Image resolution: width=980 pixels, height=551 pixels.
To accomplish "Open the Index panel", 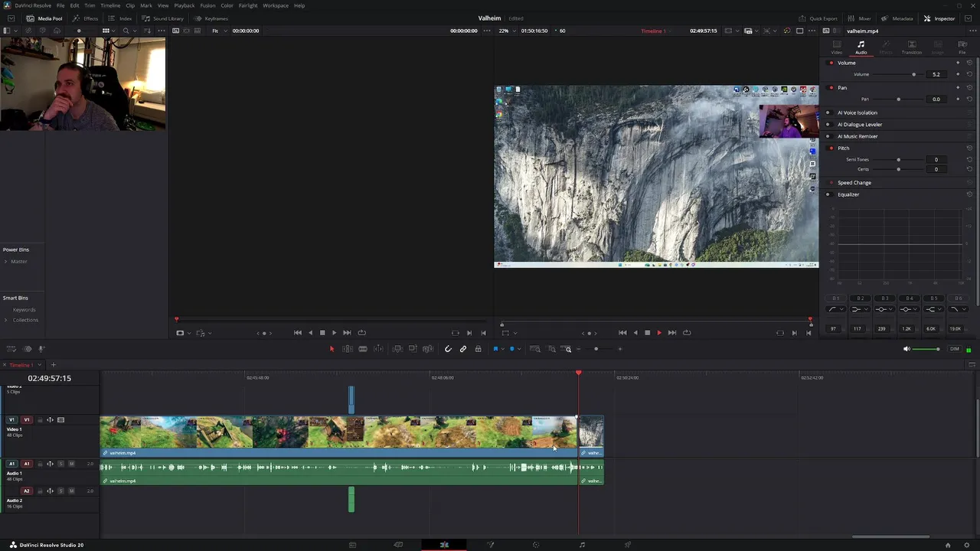I will pyautogui.click(x=121, y=18).
